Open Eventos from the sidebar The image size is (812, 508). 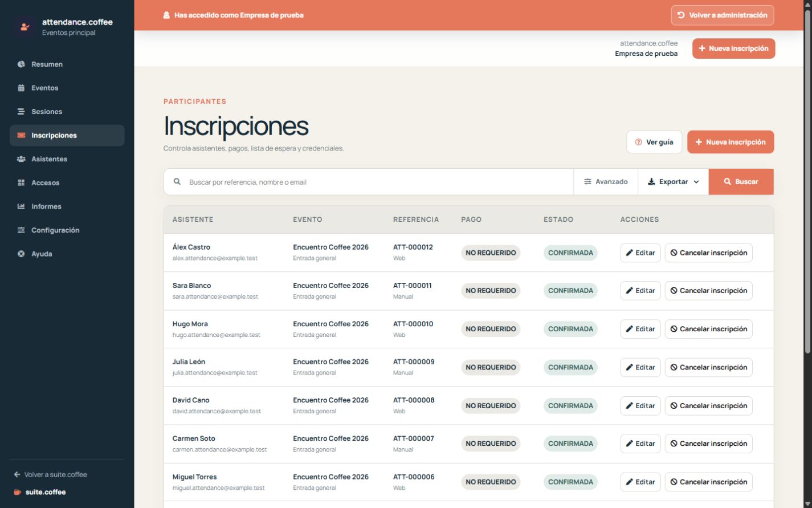tap(67, 88)
